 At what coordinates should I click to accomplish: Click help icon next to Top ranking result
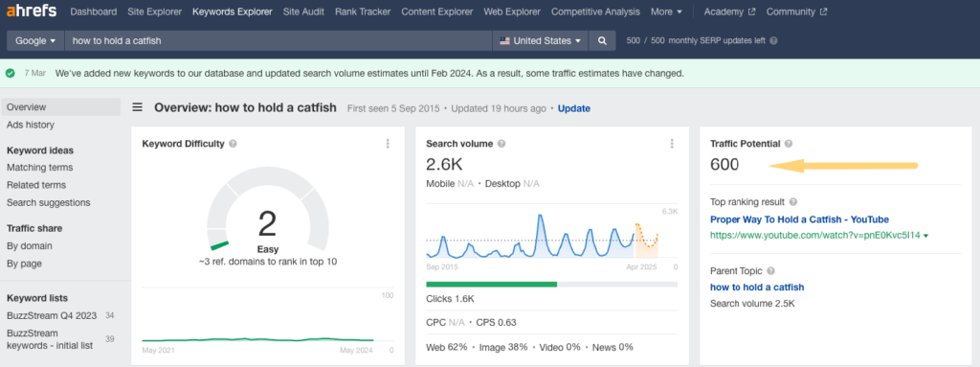(793, 202)
